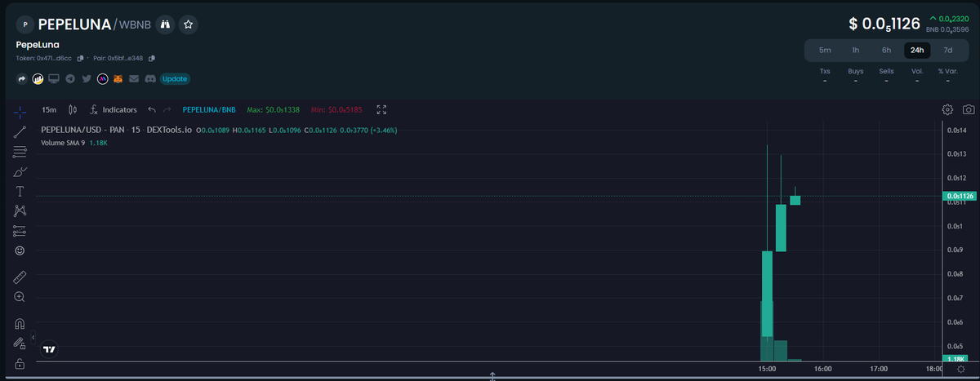The image size is (980, 381).
Task: Click the Buys stat column
Action: (856, 76)
